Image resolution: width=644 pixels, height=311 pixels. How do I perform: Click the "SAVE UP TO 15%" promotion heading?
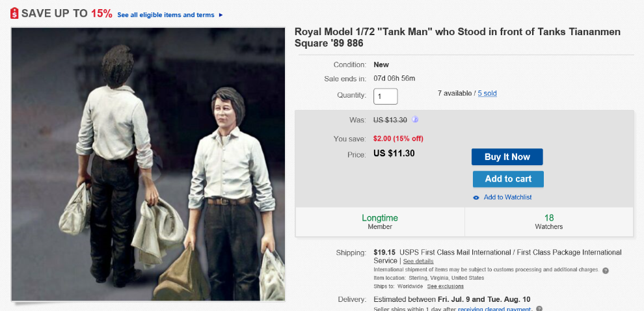tap(66, 14)
